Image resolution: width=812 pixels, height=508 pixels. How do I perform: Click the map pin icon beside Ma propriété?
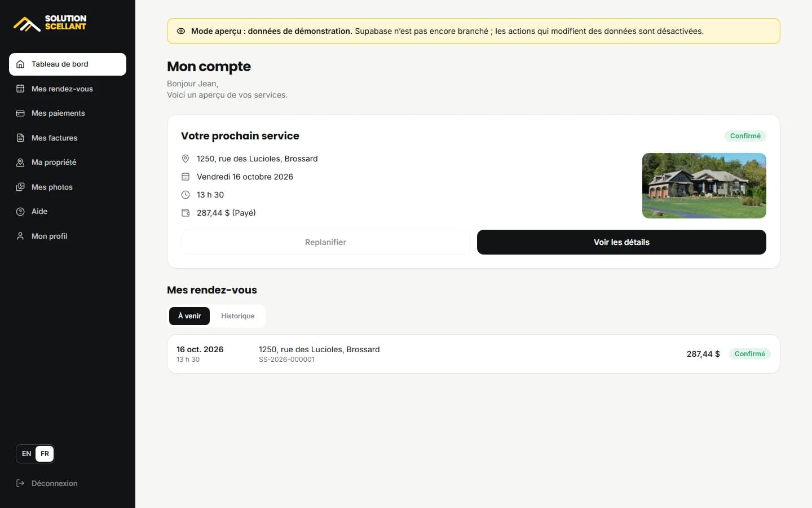[x=20, y=163]
